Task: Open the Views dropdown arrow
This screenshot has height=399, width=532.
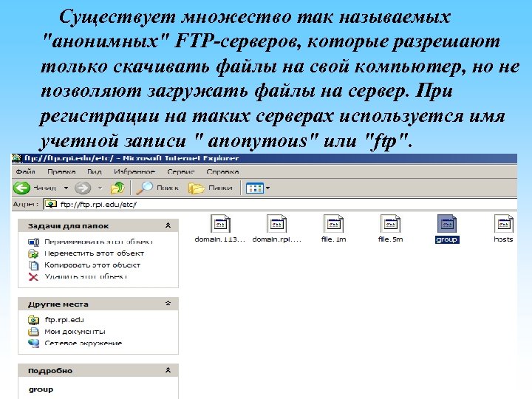Action: pos(267,188)
